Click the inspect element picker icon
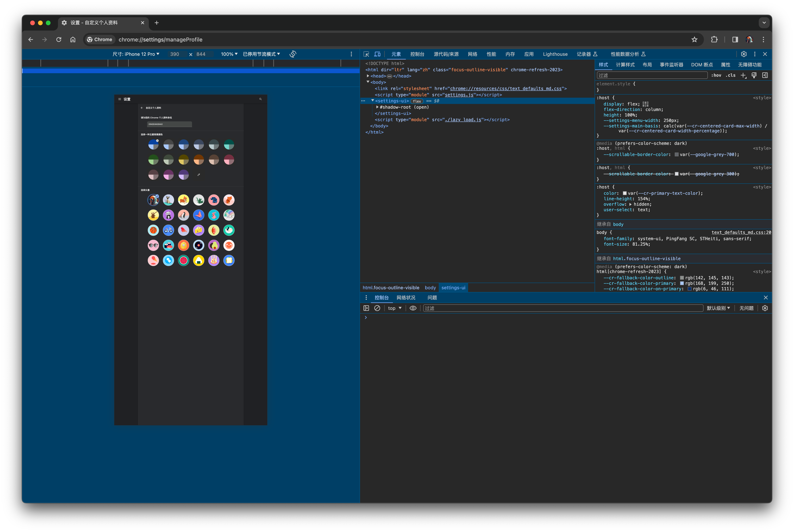Image resolution: width=794 pixels, height=532 pixels. (366, 54)
